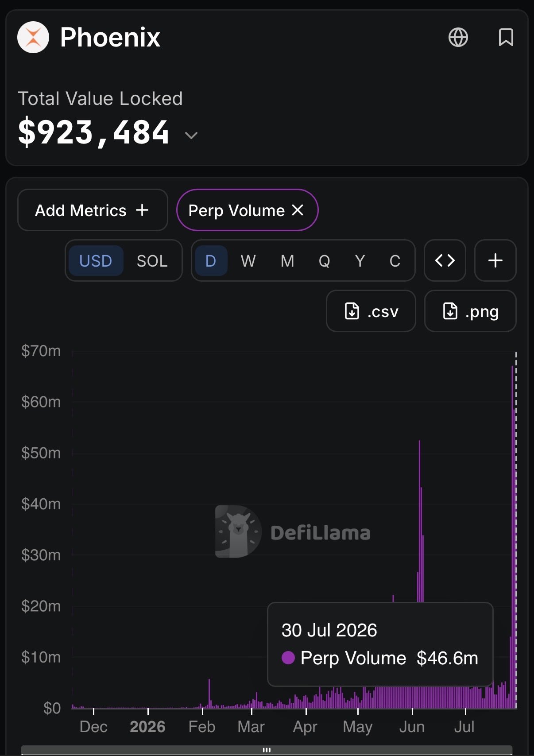
Task: Select monthly M grouping
Action: 287,261
